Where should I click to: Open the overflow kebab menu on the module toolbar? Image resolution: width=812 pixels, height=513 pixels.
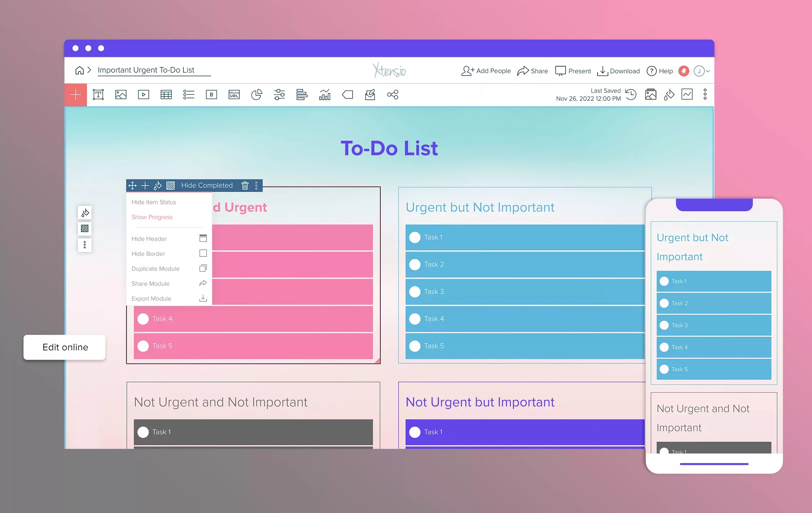(x=256, y=185)
